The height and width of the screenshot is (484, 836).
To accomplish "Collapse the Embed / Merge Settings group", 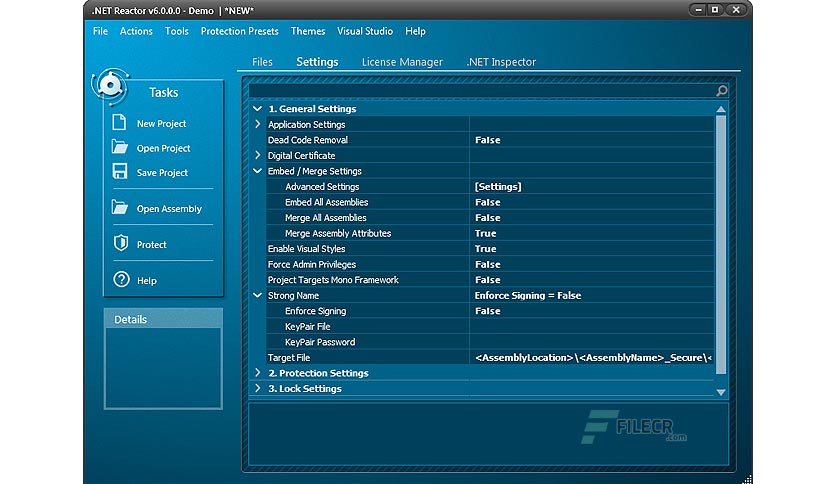I will 258,171.
